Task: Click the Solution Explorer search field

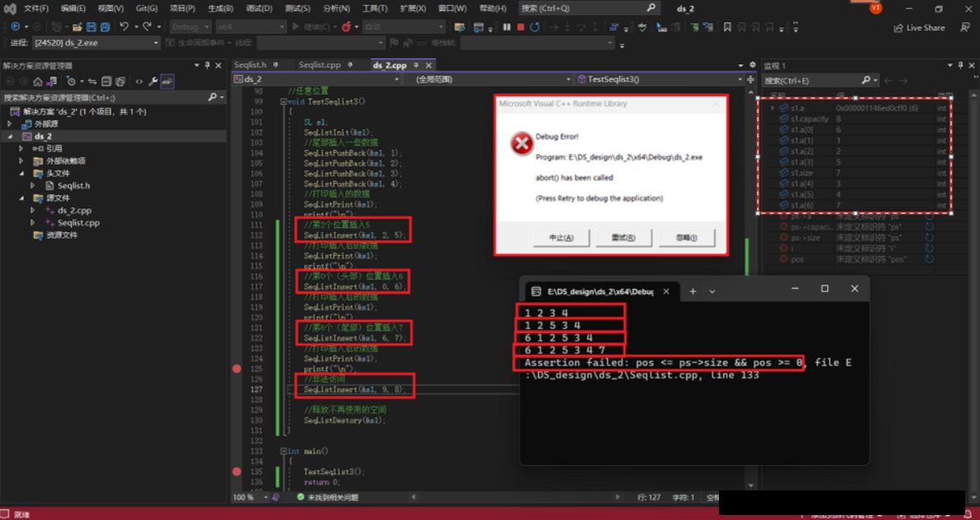Action: click(113, 97)
